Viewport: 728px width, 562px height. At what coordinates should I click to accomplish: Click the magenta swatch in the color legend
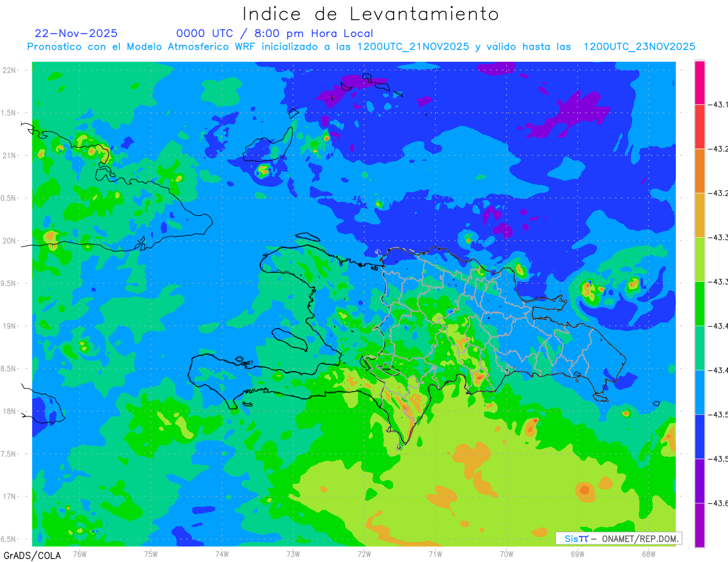699,82
